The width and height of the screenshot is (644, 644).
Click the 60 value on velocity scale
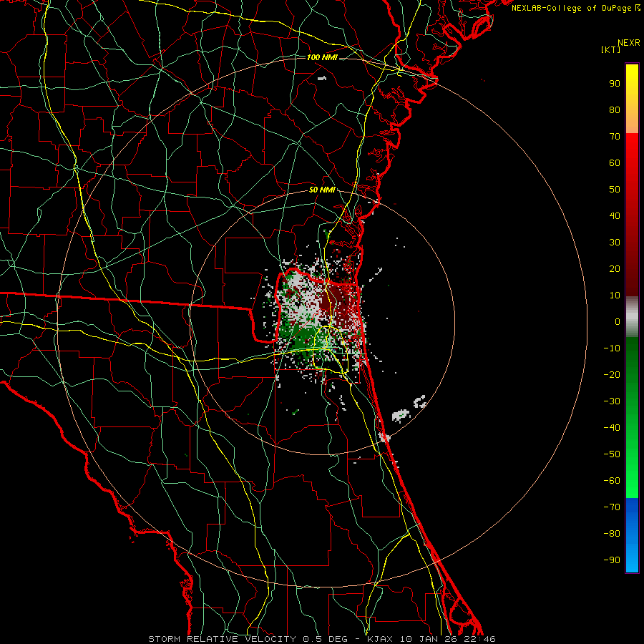(615, 162)
